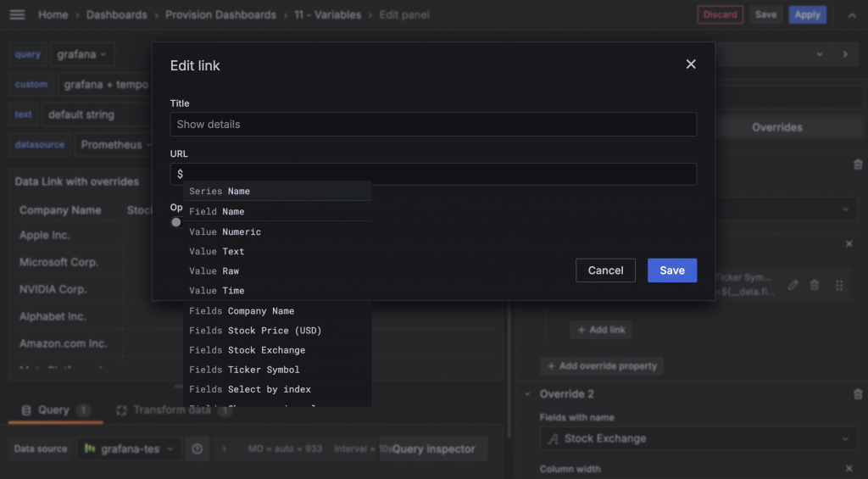Pick Fields Company Name suggestion
Viewport: 868px width, 479px height.
[x=277, y=311]
